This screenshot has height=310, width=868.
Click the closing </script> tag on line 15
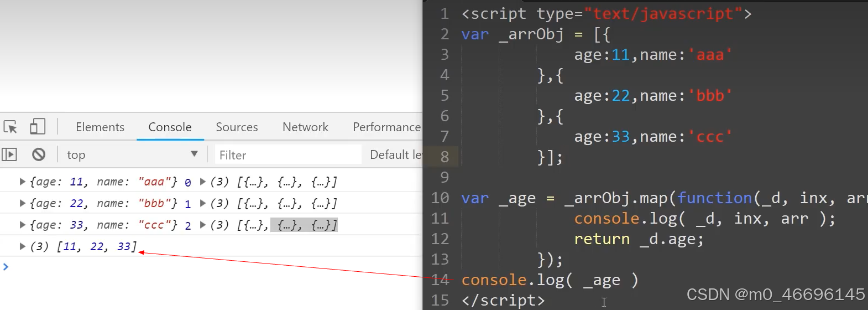pos(503,300)
